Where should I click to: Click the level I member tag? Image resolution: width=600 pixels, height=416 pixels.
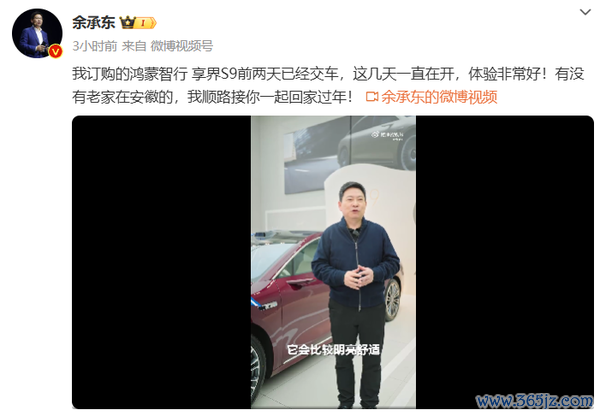pos(145,23)
